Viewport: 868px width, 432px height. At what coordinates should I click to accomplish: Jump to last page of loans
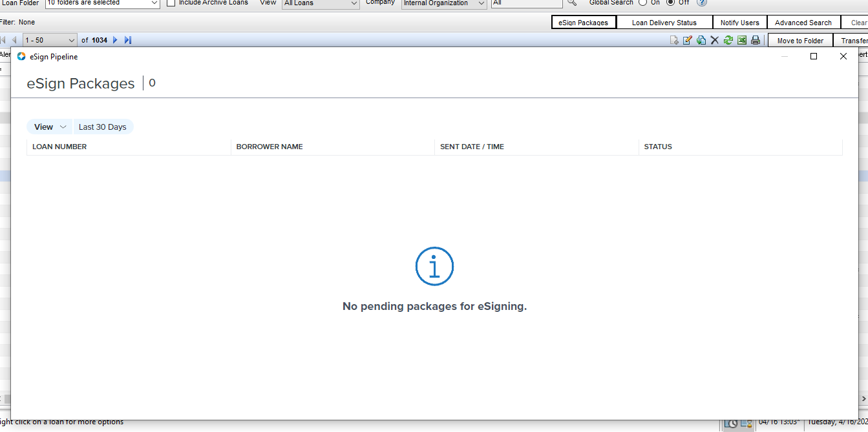(x=128, y=40)
